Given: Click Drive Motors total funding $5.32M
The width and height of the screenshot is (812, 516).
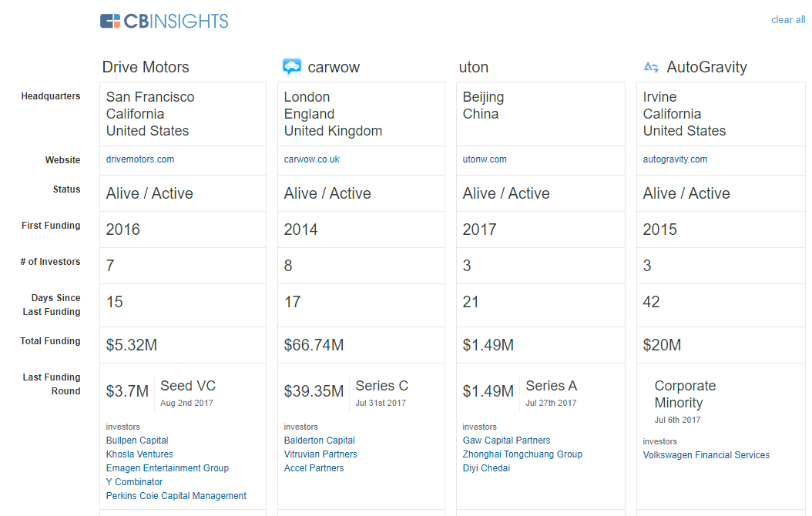Looking at the screenshot, I should [x=132, y=345].
